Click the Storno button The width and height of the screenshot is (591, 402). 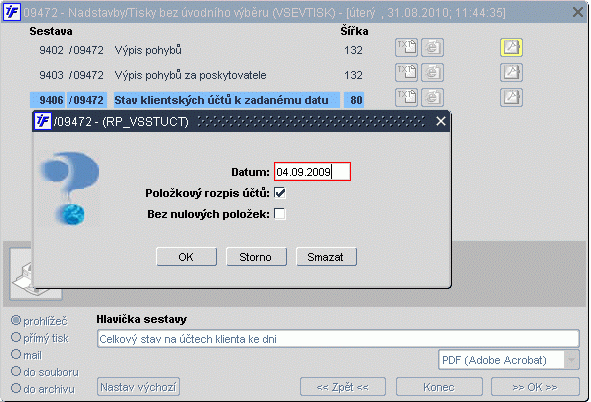[256, 257]
